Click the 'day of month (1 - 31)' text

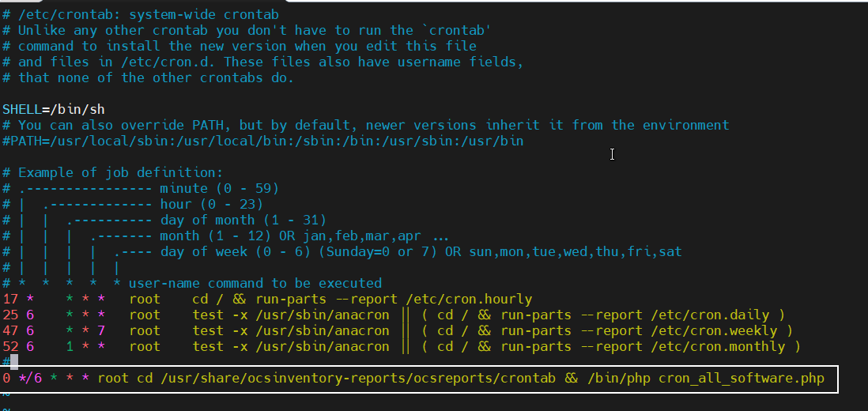tap(243, 221)
